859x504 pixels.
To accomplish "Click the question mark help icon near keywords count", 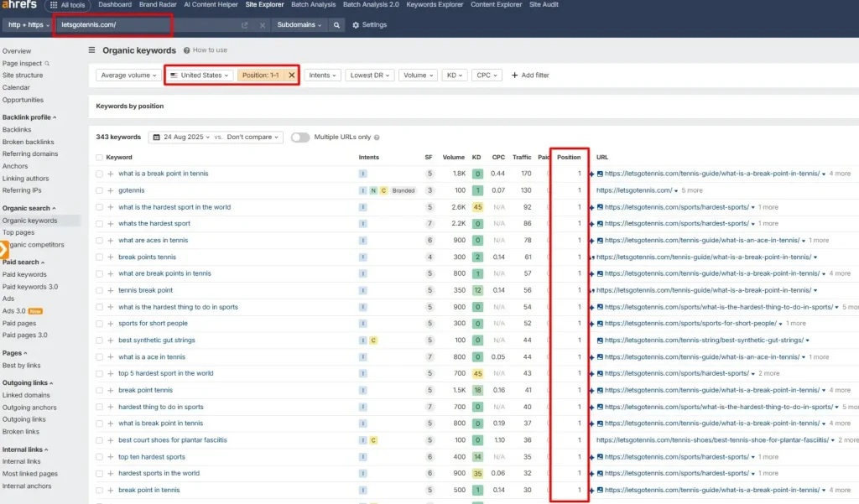I will tap(377, 138).
